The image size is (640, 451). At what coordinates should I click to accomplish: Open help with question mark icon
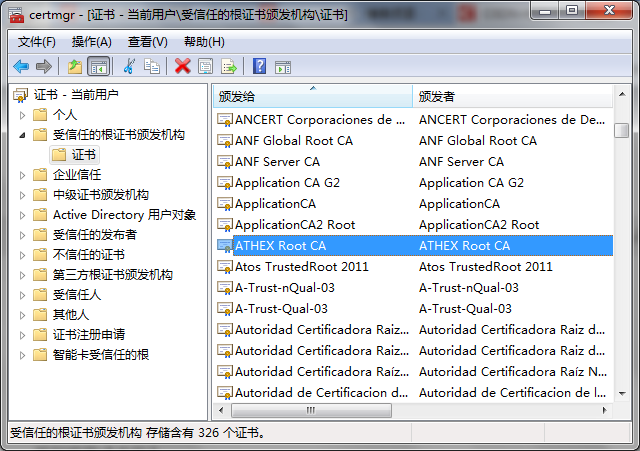260,66
